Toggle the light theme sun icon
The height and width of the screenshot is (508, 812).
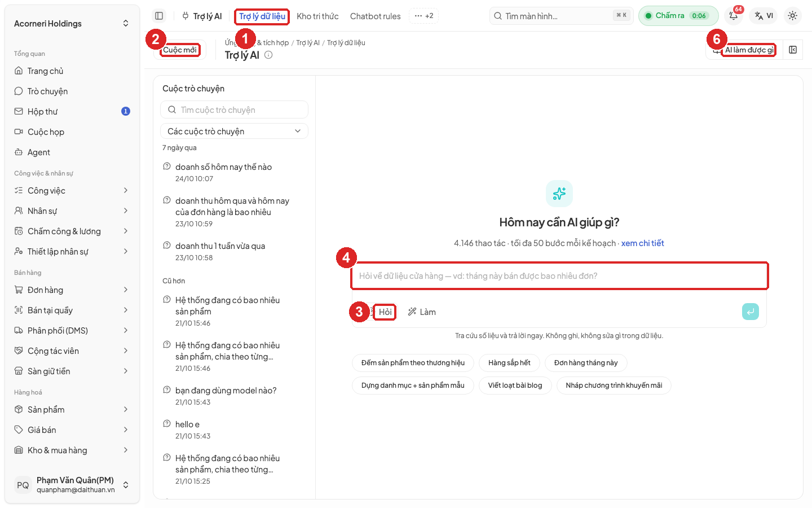[x=793, y=16]
